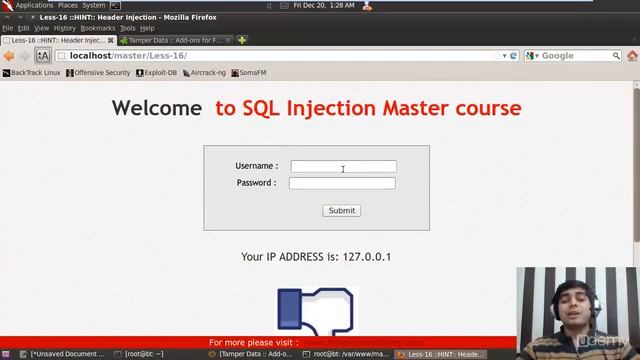The image size is (640, 360).
Task: Open the Offensive Security bookmark
Action: 98,73
